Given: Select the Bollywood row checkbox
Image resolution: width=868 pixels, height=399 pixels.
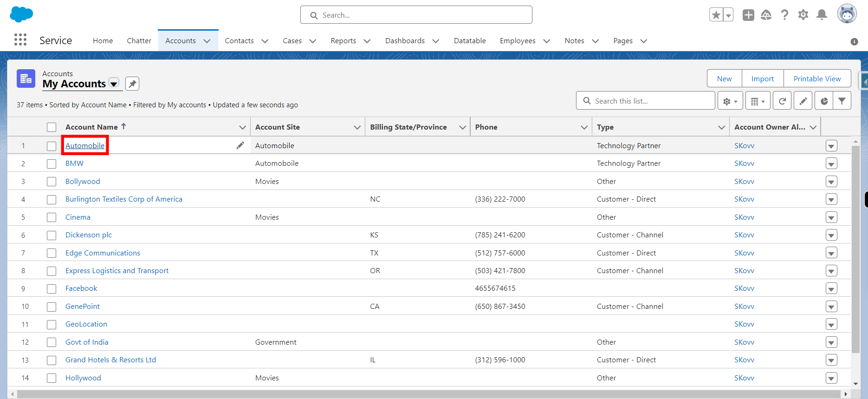Looking at the screenshot, I should click(x=52, y=182).
